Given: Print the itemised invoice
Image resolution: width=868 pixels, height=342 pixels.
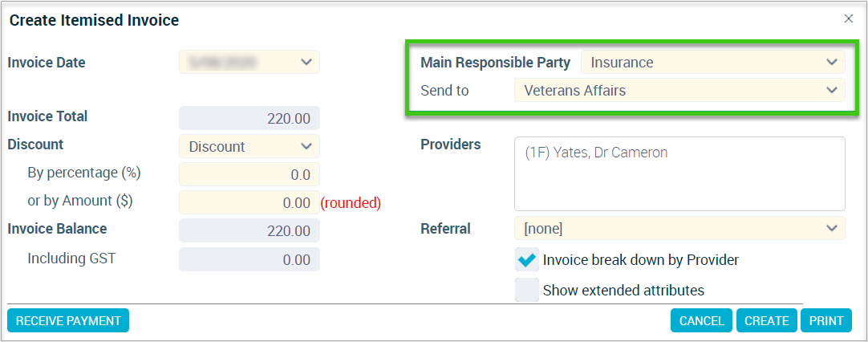Looking at the screenshot, I should 826,320.
